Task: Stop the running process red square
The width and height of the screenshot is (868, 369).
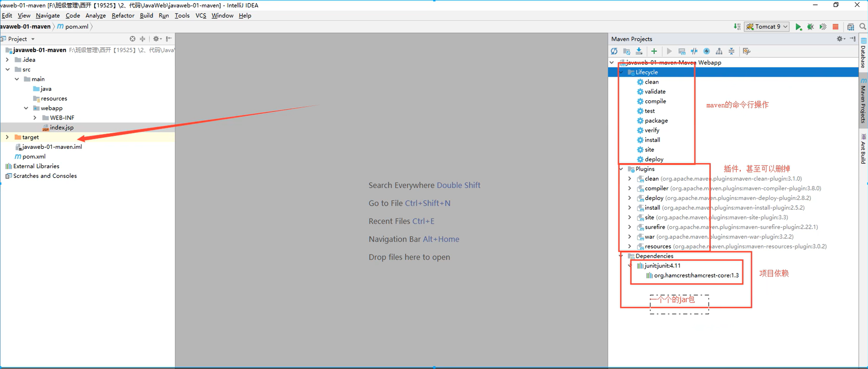Action: click(x=836, y=27)
